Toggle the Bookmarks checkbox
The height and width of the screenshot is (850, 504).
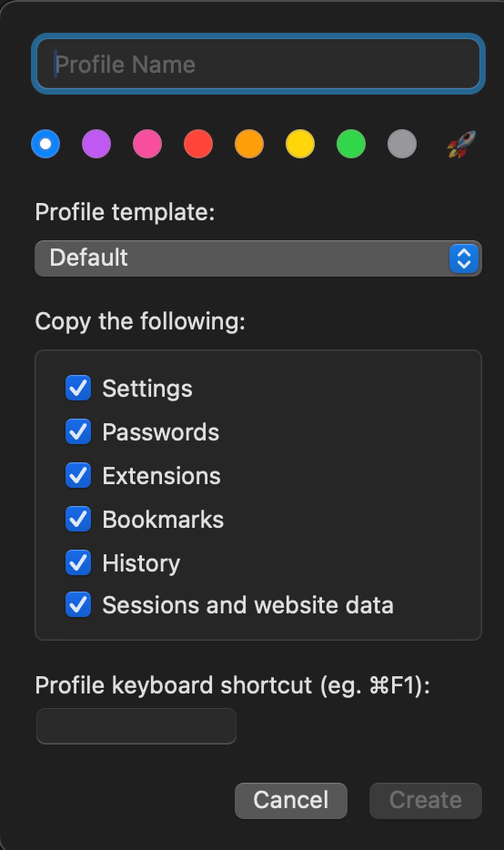pos(78,520)
